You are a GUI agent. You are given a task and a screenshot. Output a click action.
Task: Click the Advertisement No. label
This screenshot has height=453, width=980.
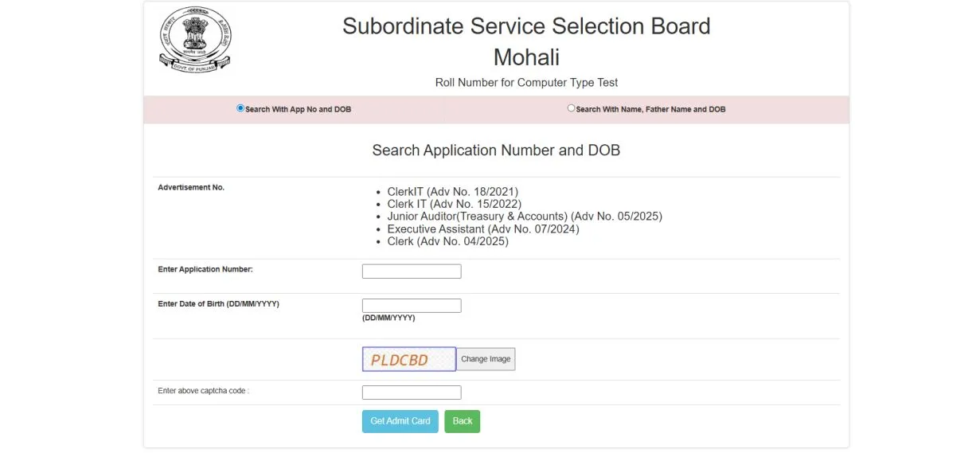191,188
